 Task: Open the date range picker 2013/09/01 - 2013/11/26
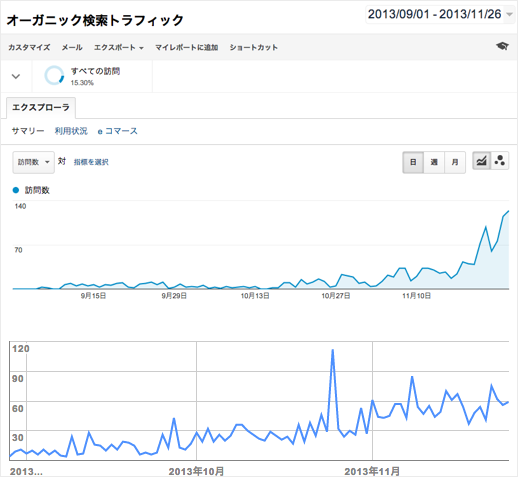[x=440, y=14]
